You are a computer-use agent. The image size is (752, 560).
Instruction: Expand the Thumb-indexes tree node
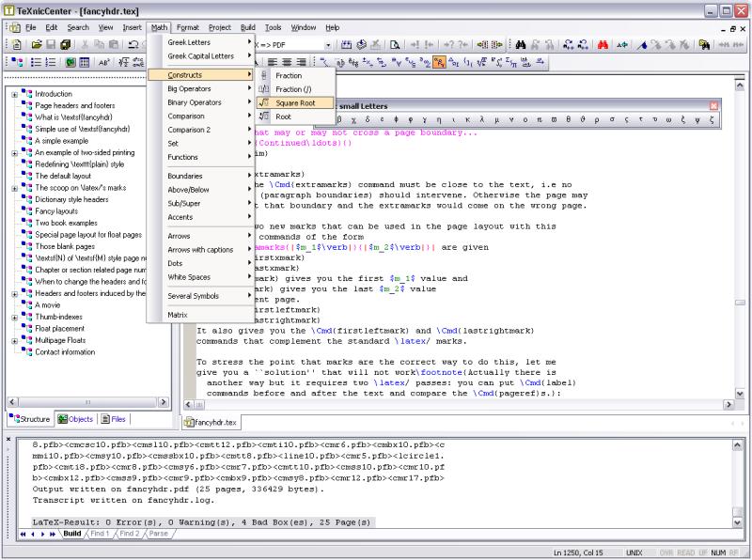click(x=14, y=318)
